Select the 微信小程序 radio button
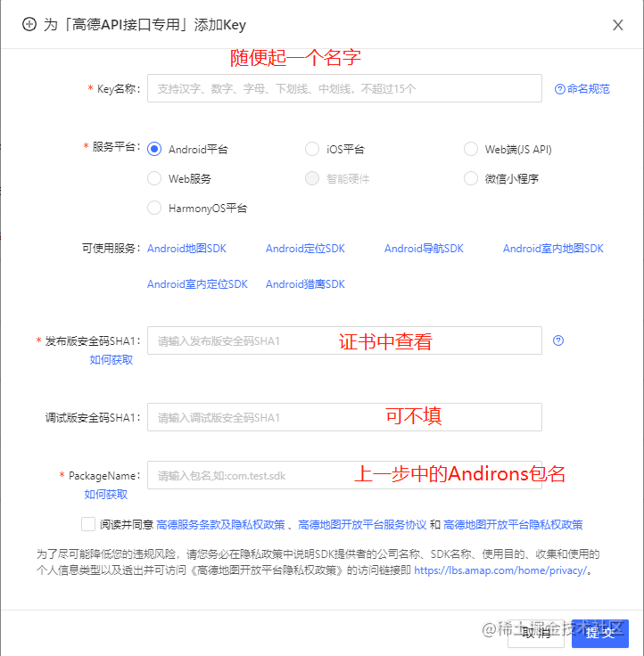 click(471, 178)
